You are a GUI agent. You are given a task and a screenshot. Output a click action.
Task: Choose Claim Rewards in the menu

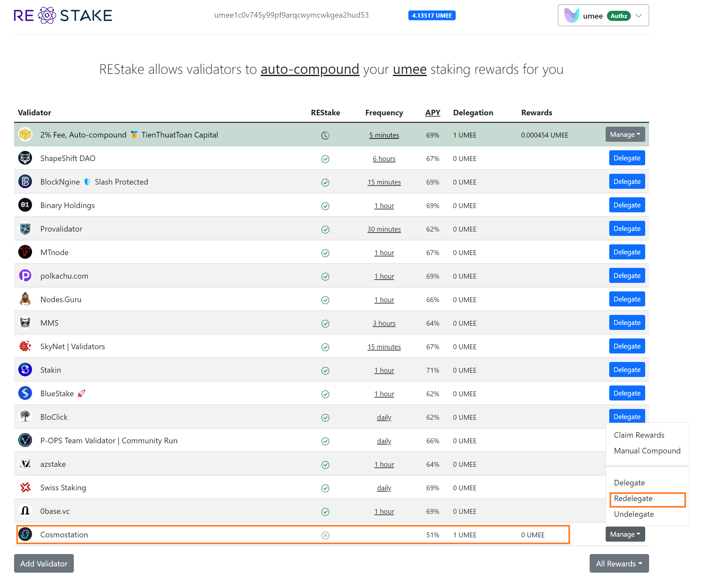(x=639, y=435)
